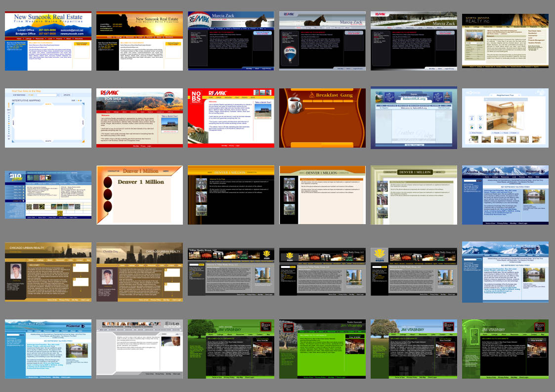
Task: Select Marcia Zack template with balloon in sidebar
Action: 322,41
